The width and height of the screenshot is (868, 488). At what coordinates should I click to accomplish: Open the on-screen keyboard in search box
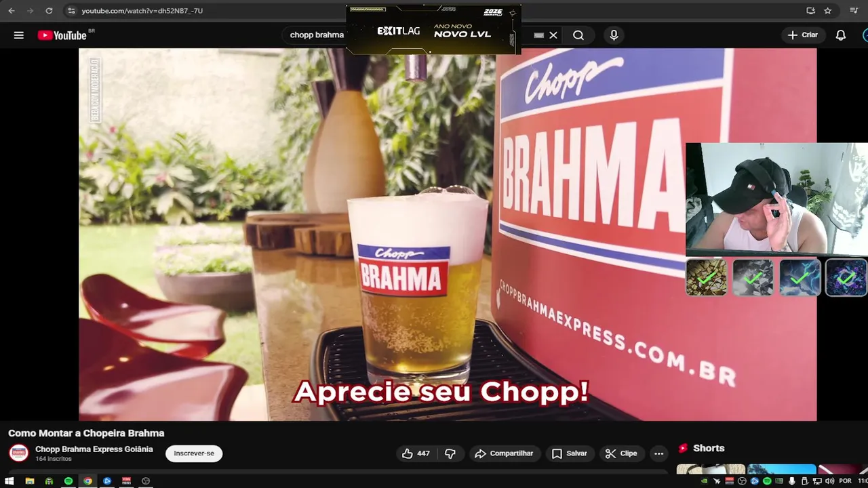pyautogui.click(x=539, y=35)
